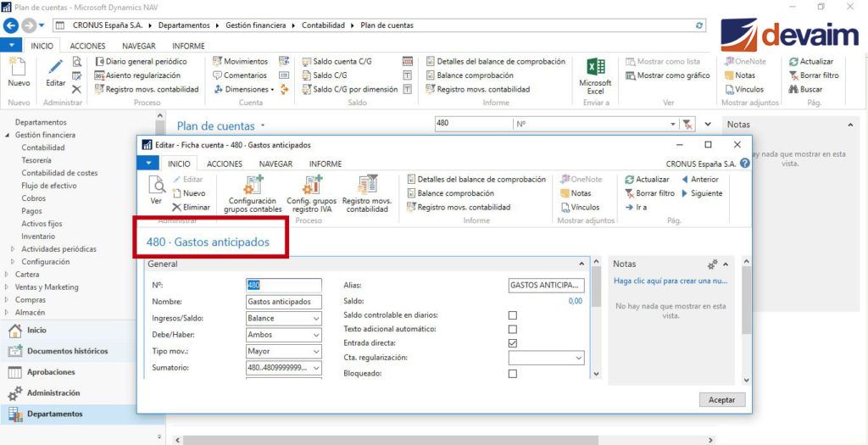The width and height of the screenshot is (868, 445).
Task: Click Nombre input field
Action: coord(283,302)
